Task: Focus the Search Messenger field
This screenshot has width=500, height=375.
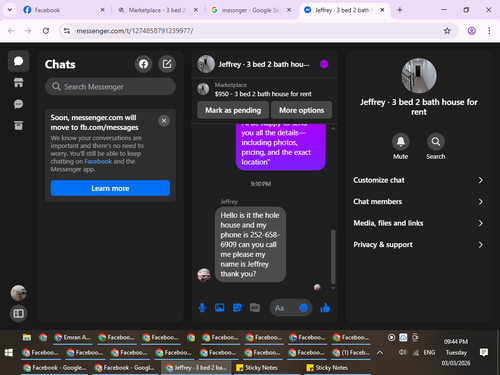Action: point(110,87)
